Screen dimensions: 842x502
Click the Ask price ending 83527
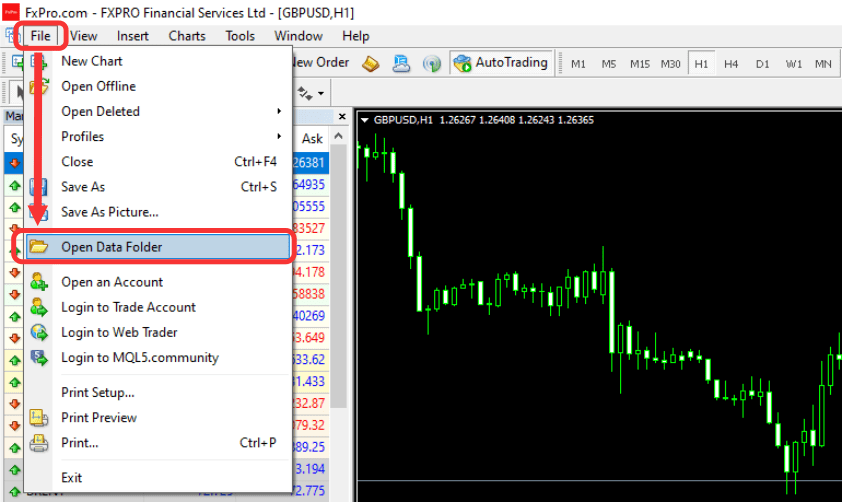pos(309,228)
